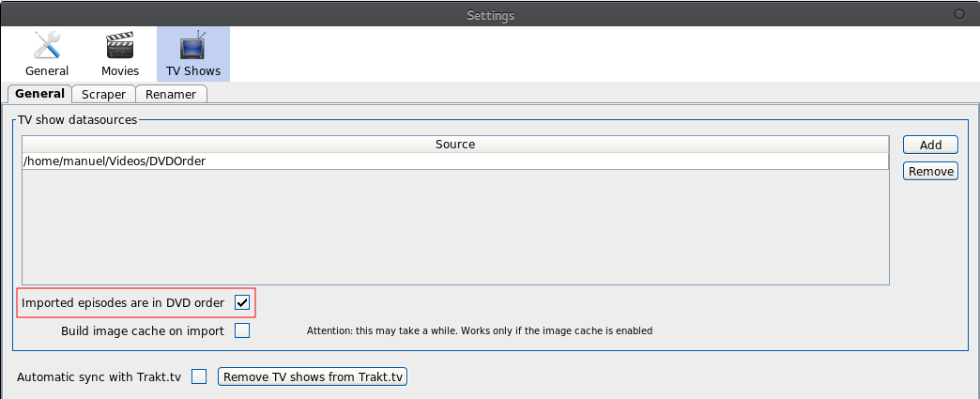
Task: Click the Settings window title bar
Action: pyautogui.click(x=490, y=14)
